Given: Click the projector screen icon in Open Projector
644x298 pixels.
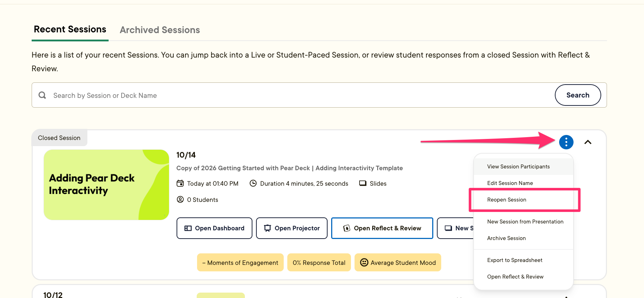Looking at the screenshot, I should [268, 228].
